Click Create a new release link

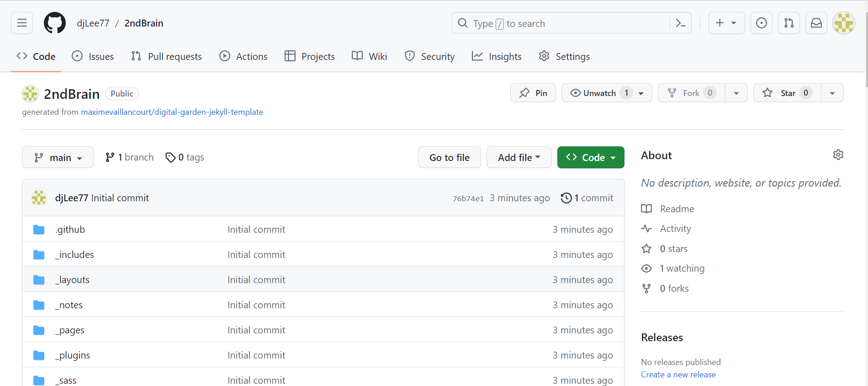[x=678, y=375]
